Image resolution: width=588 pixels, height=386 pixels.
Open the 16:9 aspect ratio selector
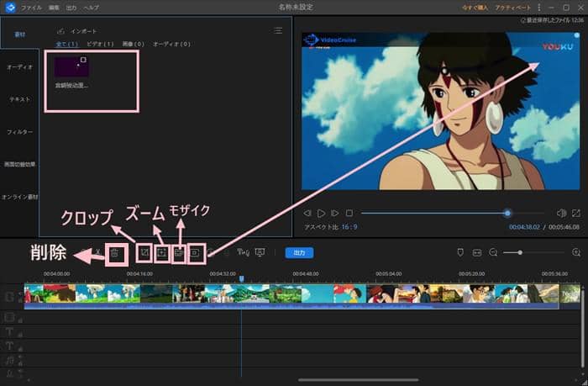coord(349,227)
